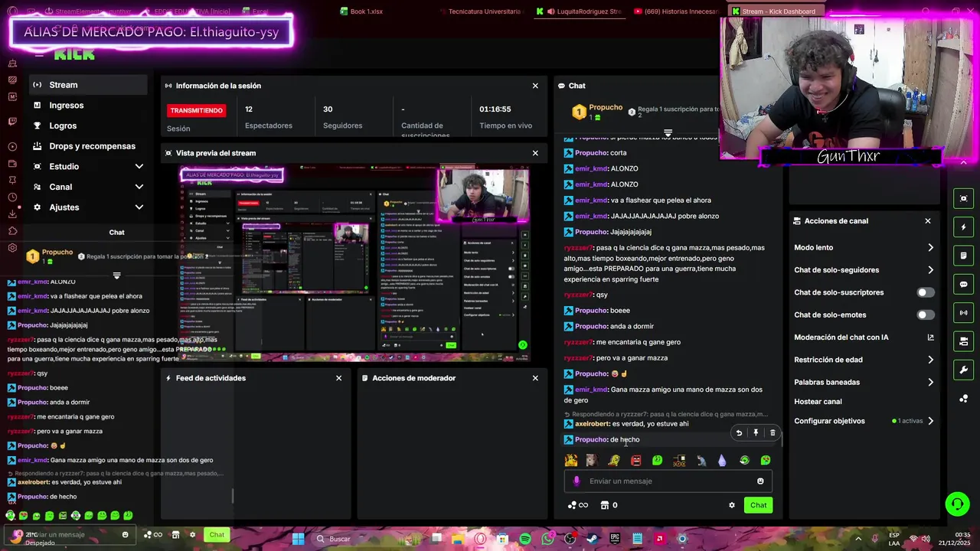The image size is (980, 551).
Task: Click the shop icon showing 0
Action: click(609, 505)
